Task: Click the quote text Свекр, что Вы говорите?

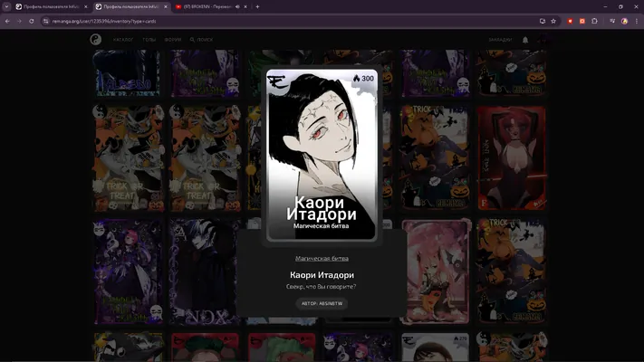Action: pos(322,287)
